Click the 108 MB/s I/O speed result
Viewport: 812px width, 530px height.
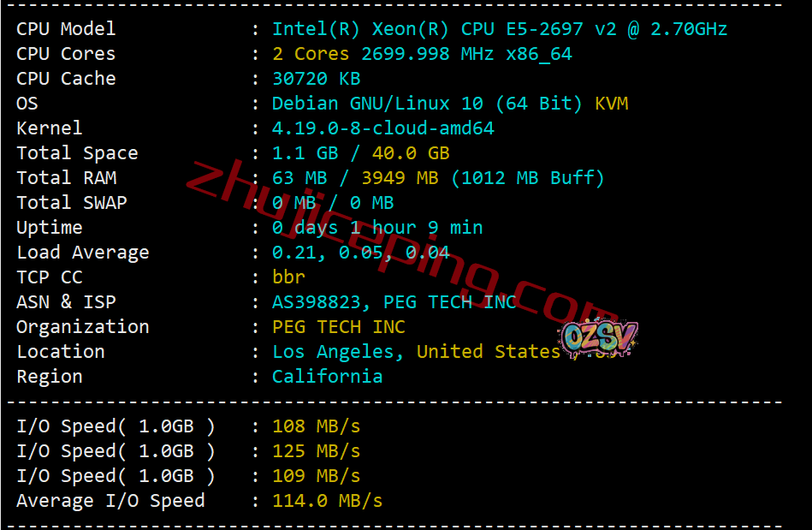coord(316,426)
